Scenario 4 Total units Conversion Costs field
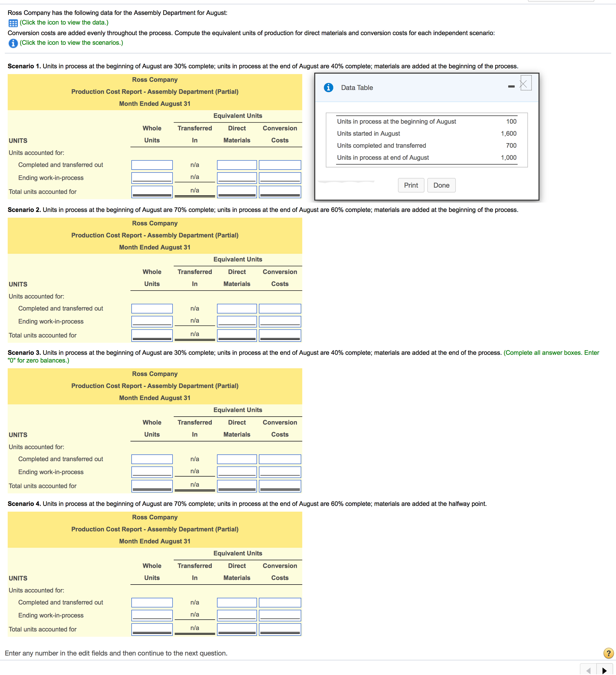Screen dimensions: 616x675 280,629
